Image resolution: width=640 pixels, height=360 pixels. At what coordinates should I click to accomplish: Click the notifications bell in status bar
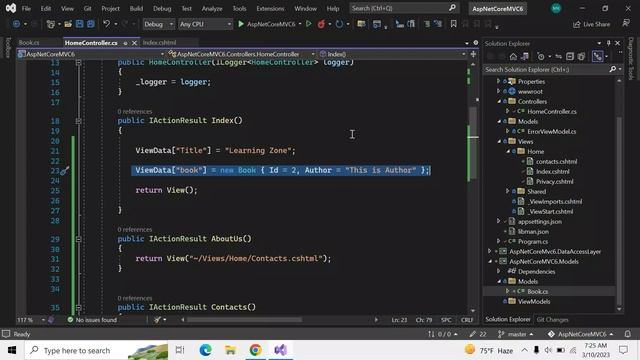click(628, 334)
